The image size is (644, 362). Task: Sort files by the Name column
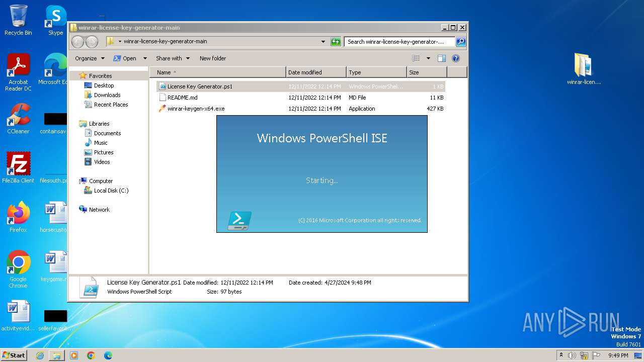pos(218,72)
